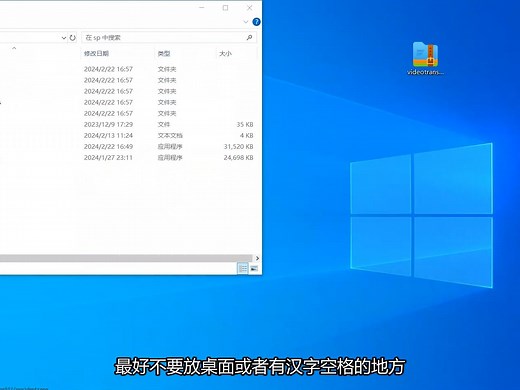Sort by 修改日期 column header

(x=96, y=53)
